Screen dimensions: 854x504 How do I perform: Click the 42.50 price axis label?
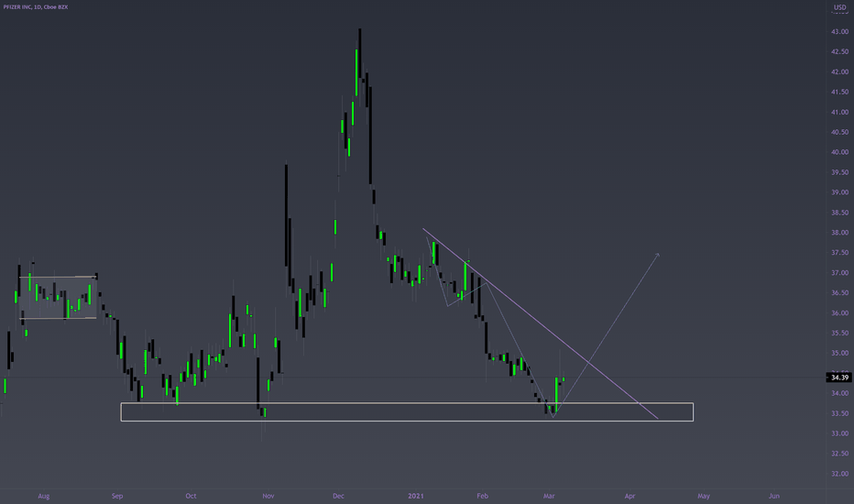pos(839,51)
